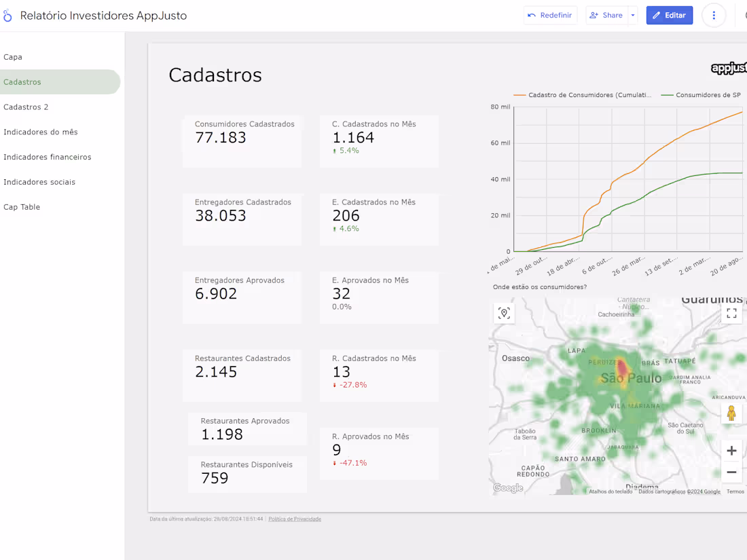Click the Termos link below the map
The height and width of the screenshot is (560, 747).
(x=735, y=491)
